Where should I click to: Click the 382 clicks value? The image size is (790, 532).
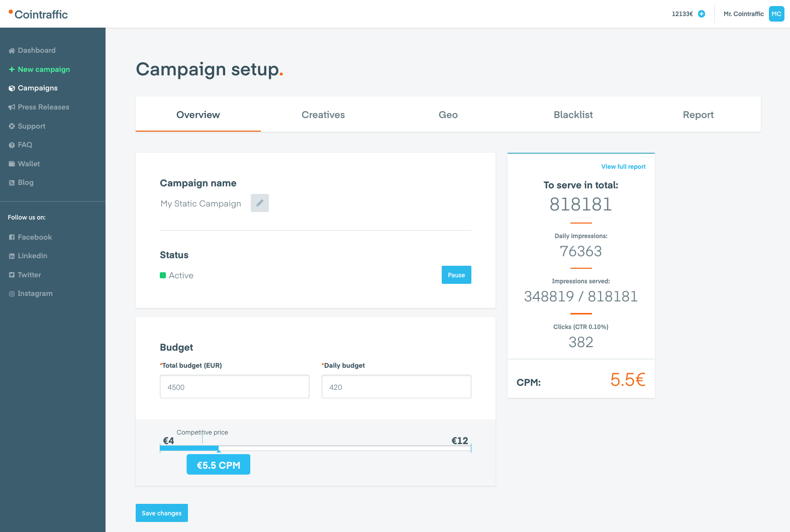point(581,342)
